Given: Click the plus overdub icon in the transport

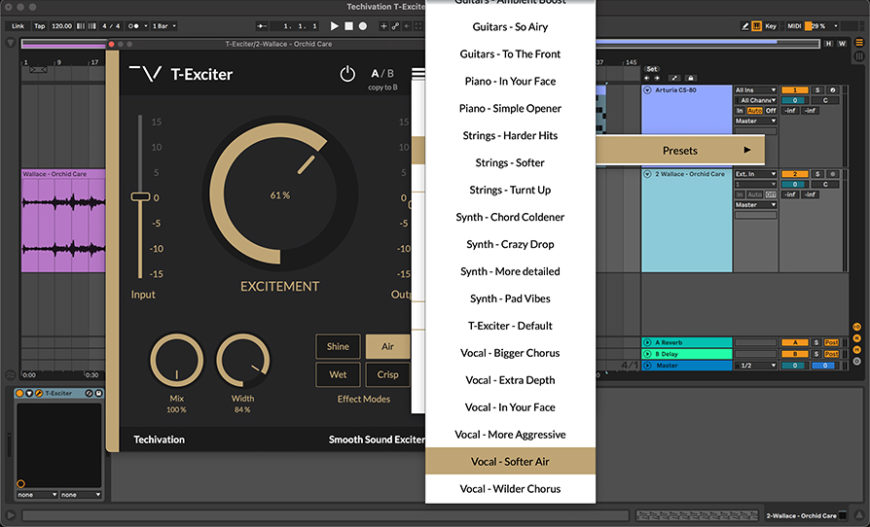Looking at the screenshot, I should pos(383,26).
